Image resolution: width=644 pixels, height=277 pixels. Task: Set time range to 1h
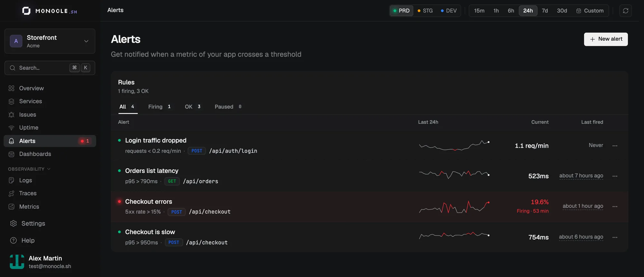click(496, 11)
